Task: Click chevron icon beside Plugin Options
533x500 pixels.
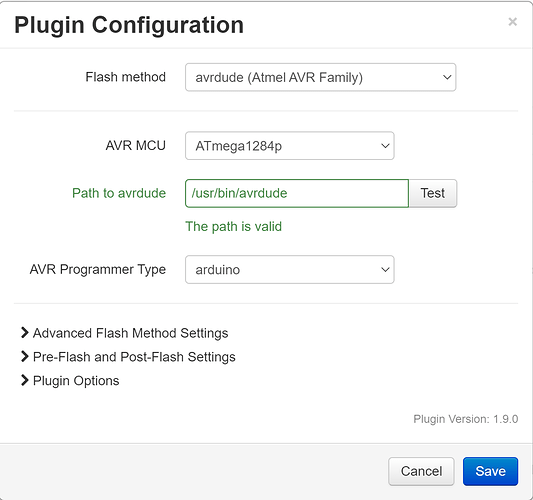Action: 24,380
